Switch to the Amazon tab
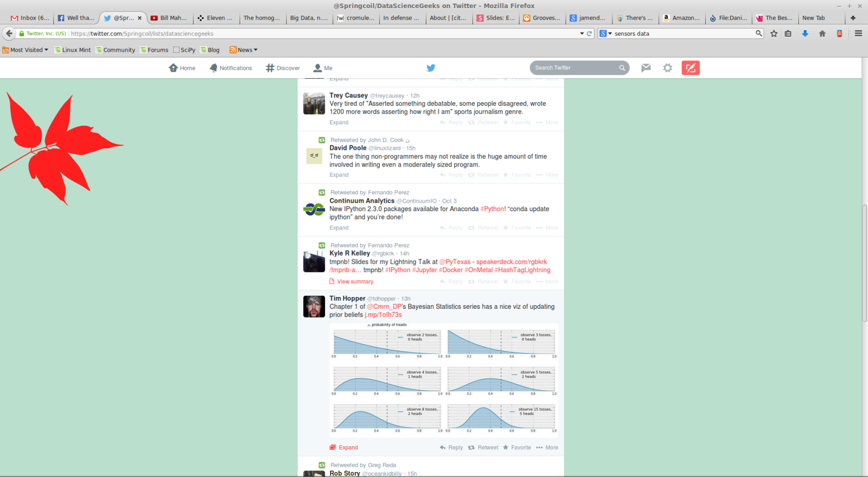The image size is (868, 477). coord(681,18)
